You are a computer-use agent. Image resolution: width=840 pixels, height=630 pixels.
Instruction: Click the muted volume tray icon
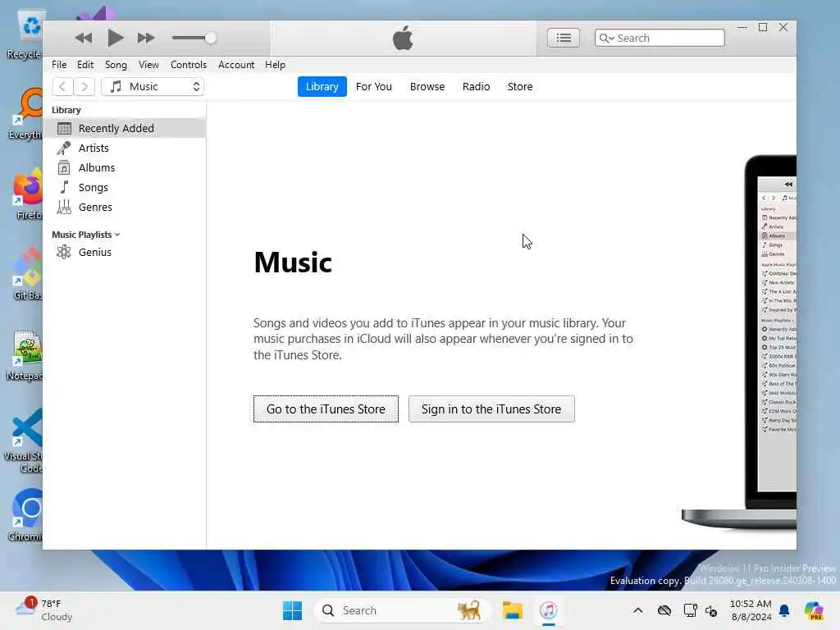[711, 610]
